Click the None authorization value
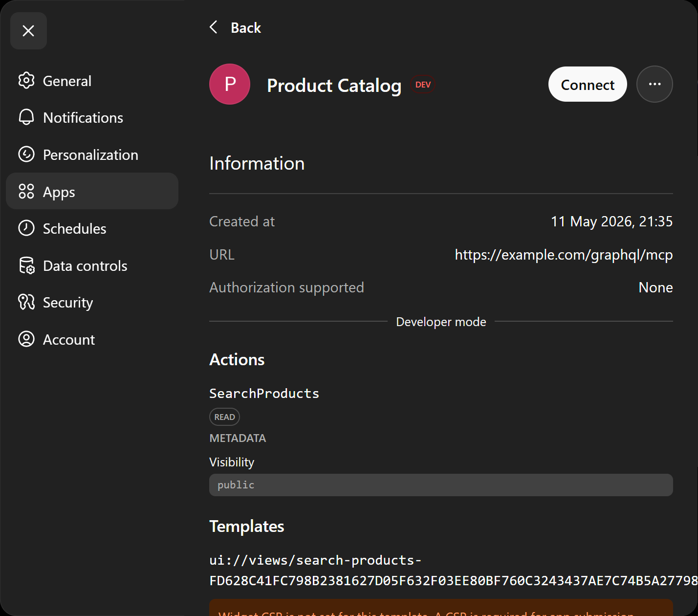Screen dimensions: 698x616 click(655, 287)
